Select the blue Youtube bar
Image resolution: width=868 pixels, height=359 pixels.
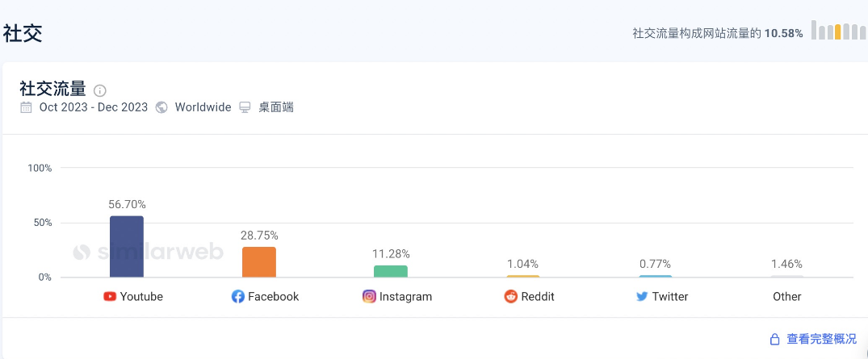point(127,247)
